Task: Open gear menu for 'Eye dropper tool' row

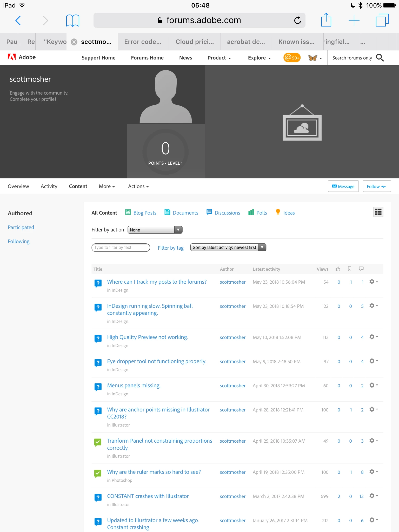Action: click(374, 361)
